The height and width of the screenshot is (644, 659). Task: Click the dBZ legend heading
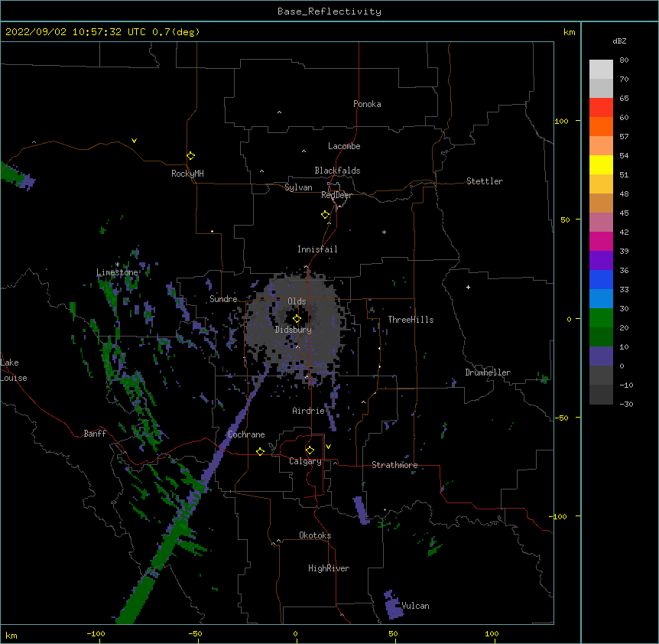tap(619, 41)
